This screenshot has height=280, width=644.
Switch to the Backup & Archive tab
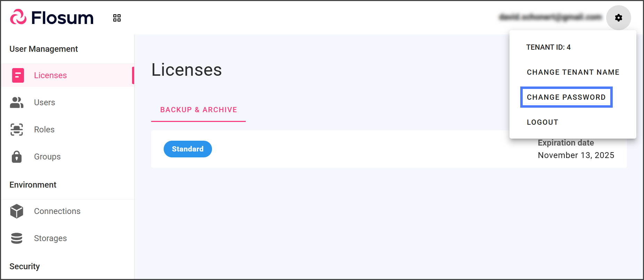(198, 110)
